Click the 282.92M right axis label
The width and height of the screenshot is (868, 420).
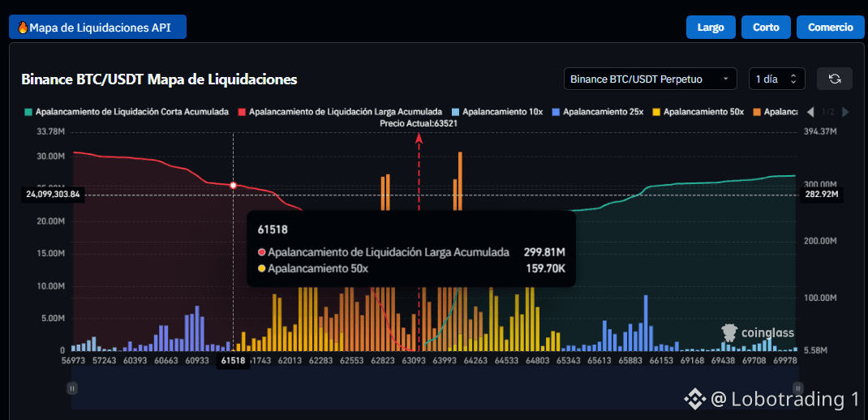tap(822, 195)
